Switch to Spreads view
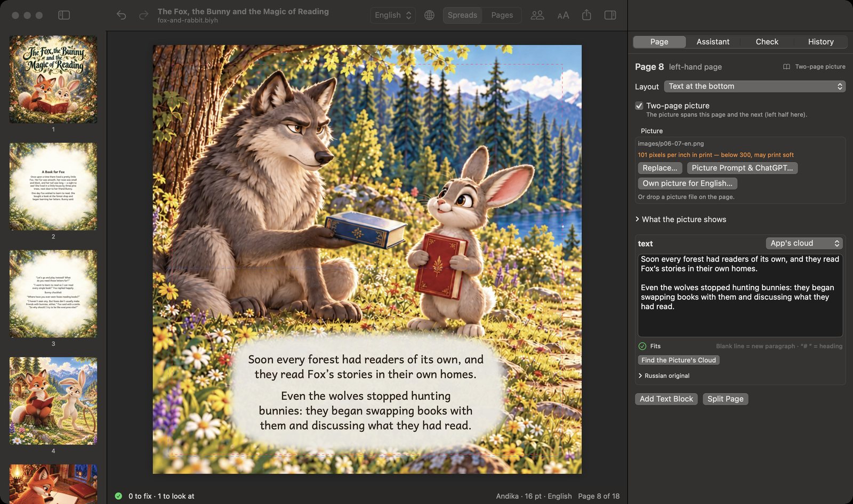 click(462, 15)
